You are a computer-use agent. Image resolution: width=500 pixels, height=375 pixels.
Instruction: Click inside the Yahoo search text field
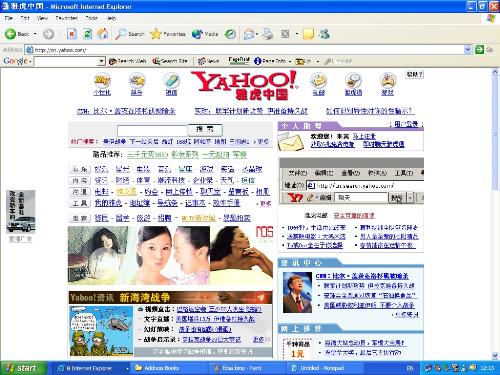point(152,130)
